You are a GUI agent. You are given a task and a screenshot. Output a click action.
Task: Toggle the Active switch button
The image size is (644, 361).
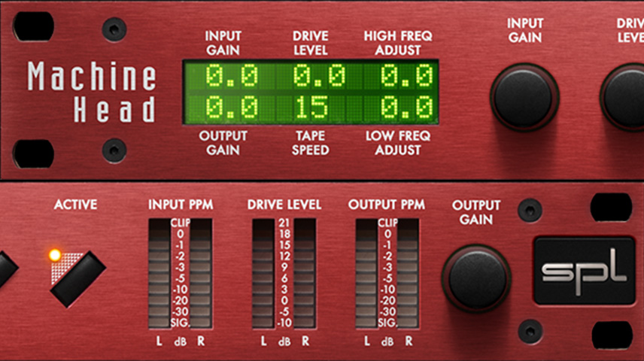point(78,279)
